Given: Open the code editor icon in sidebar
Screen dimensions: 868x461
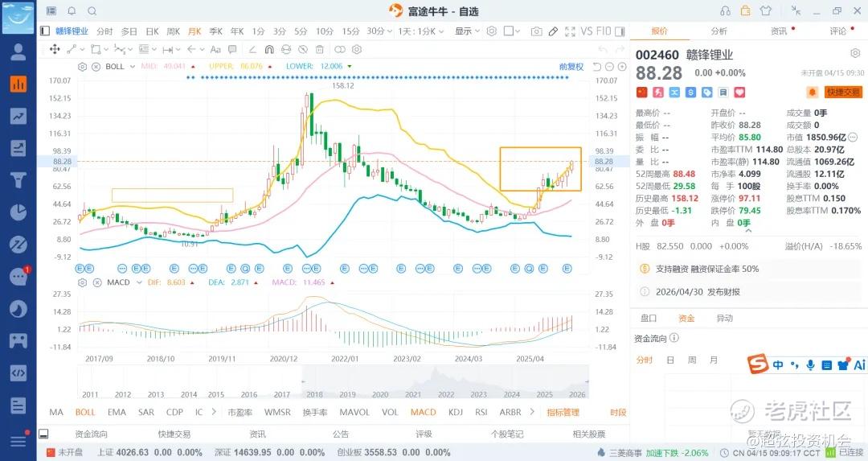Looking at the screenshot, I should 18,373.
